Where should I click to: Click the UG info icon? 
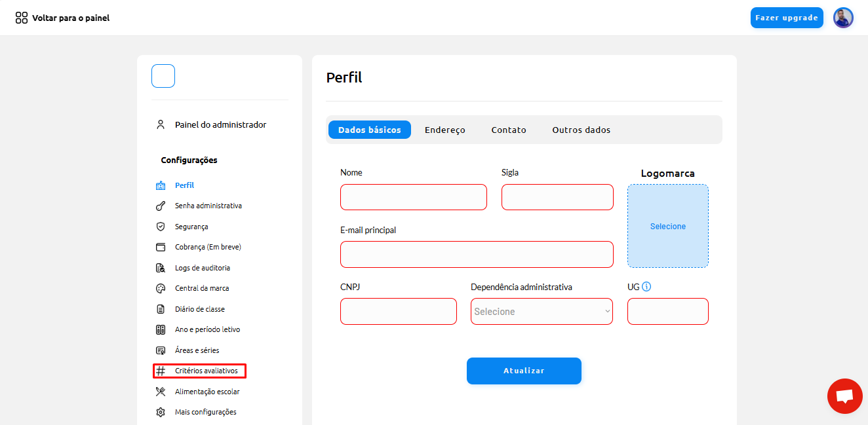[x=646, y=287]
